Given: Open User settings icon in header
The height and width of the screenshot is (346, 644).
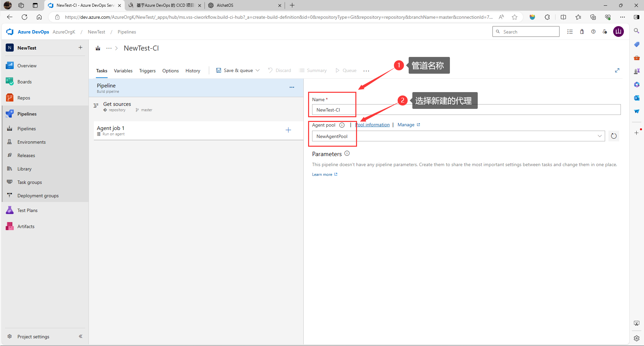Looking at the screenshot, I should 605,32.
